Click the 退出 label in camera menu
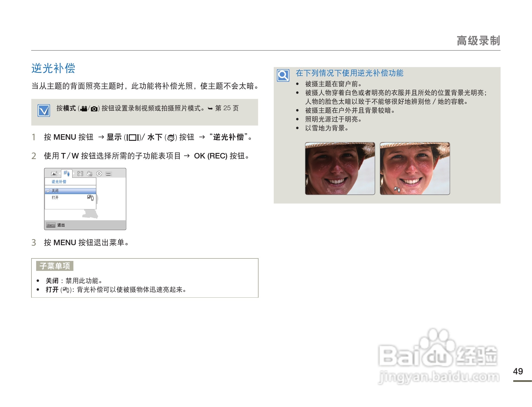The image size is (532, 407). click(61, 225)
